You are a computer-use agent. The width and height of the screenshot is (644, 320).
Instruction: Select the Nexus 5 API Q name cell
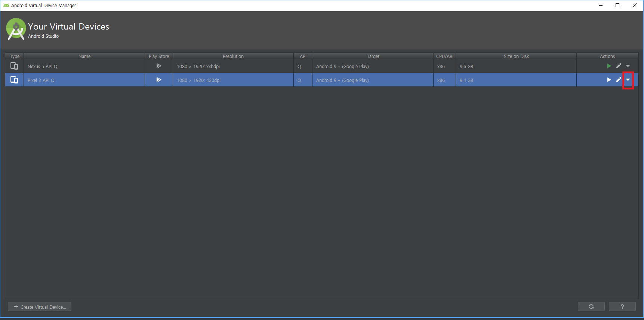click(x=84, y=66)
